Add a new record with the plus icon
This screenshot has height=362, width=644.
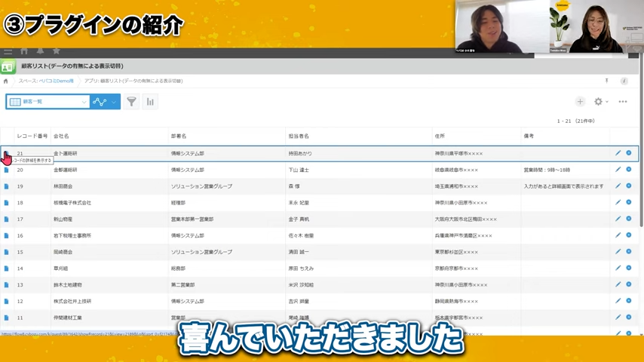point(580,102)
